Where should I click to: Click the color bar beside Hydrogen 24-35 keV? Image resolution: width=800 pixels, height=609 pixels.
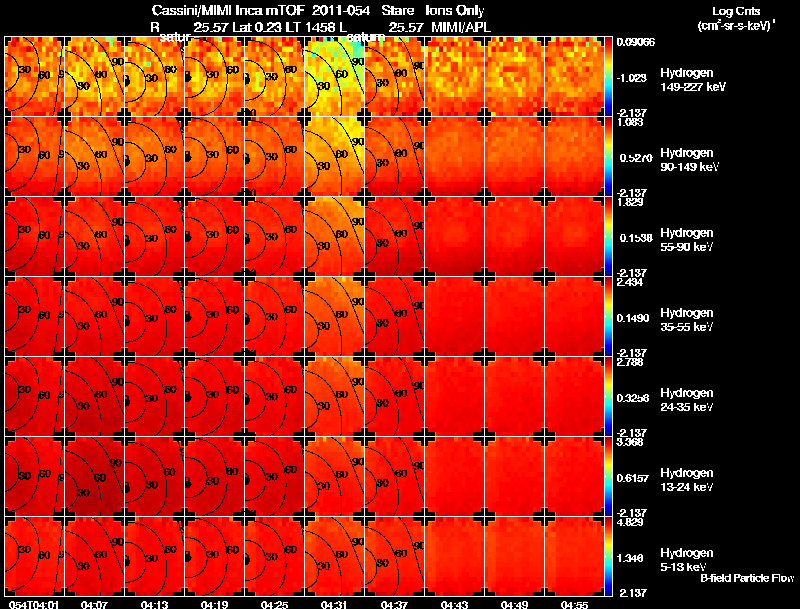[608, 396]
